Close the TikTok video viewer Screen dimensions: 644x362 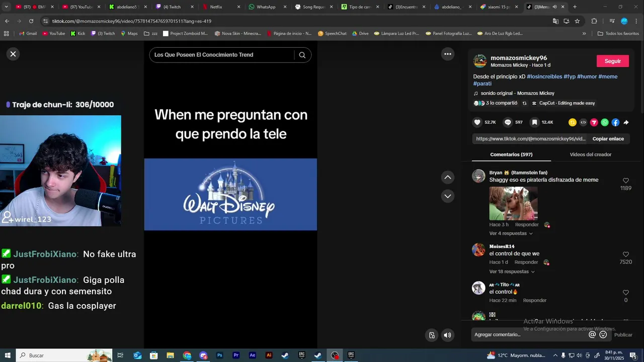(x=13, y=54)
